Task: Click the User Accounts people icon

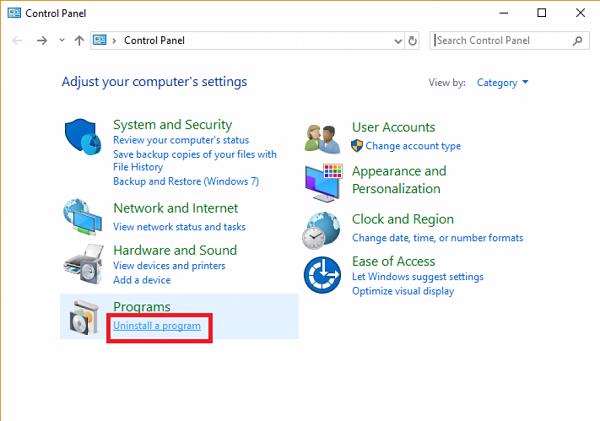Action: pyautogui.click(x=323, y=139)
